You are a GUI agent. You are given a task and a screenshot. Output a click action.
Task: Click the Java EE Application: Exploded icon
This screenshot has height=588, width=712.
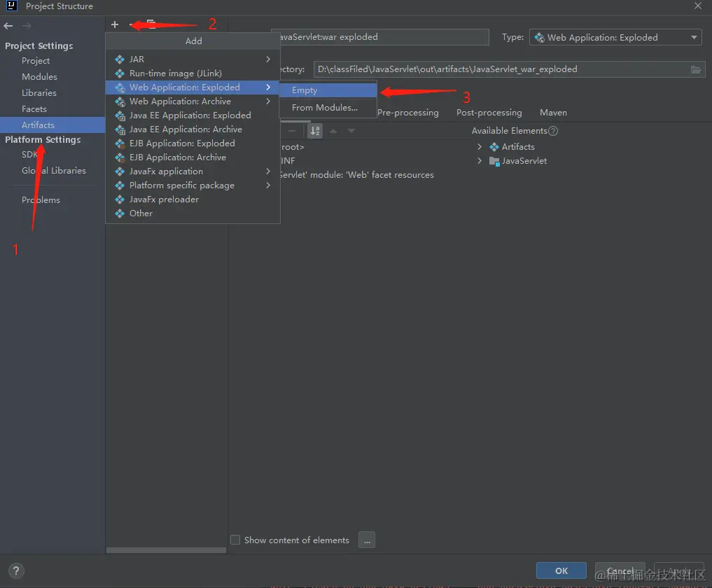pyautogui.click(x=120, y=115)
